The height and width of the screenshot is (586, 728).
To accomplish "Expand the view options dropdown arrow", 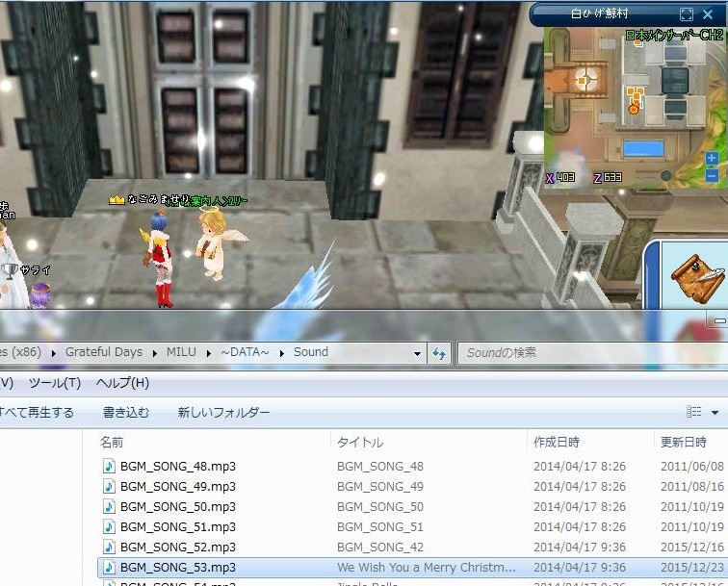I will tap(715, 412).
